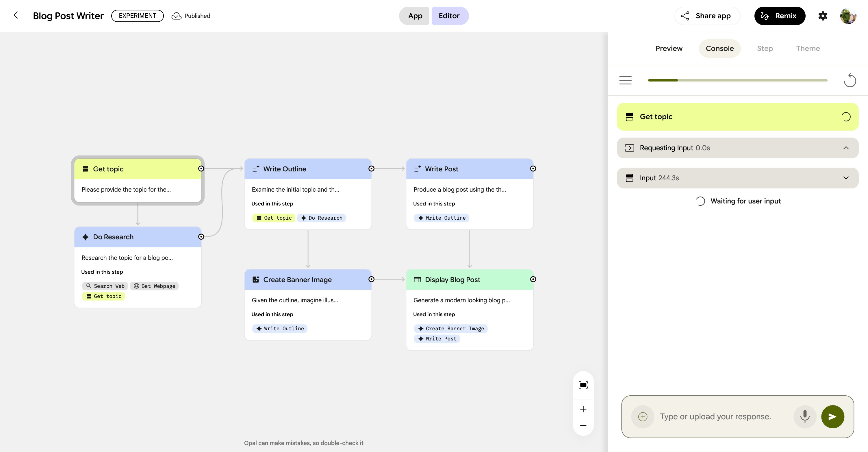Select the Get topic console step header
This screenshot has width=868, height=452.
(737, 117)
